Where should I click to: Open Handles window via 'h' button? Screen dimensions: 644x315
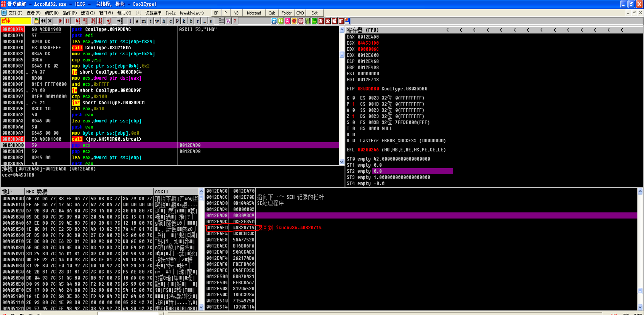pos(163,21)
